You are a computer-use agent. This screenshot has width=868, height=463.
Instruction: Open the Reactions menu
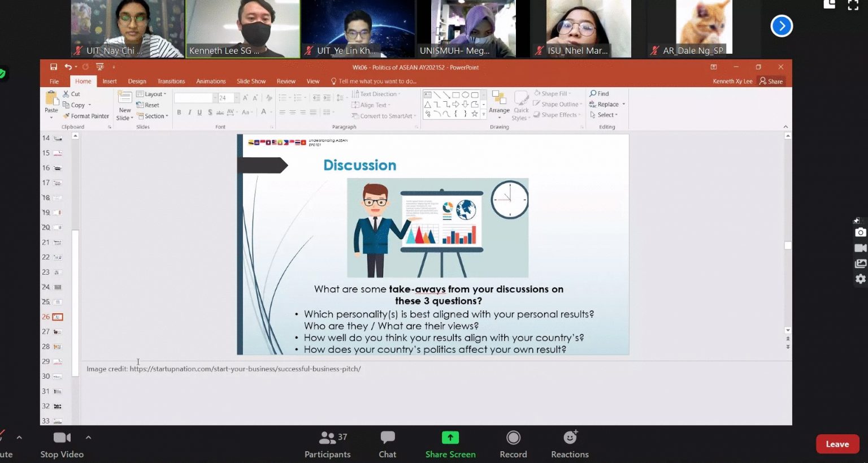pyautogui.click(x=570, y=444)
